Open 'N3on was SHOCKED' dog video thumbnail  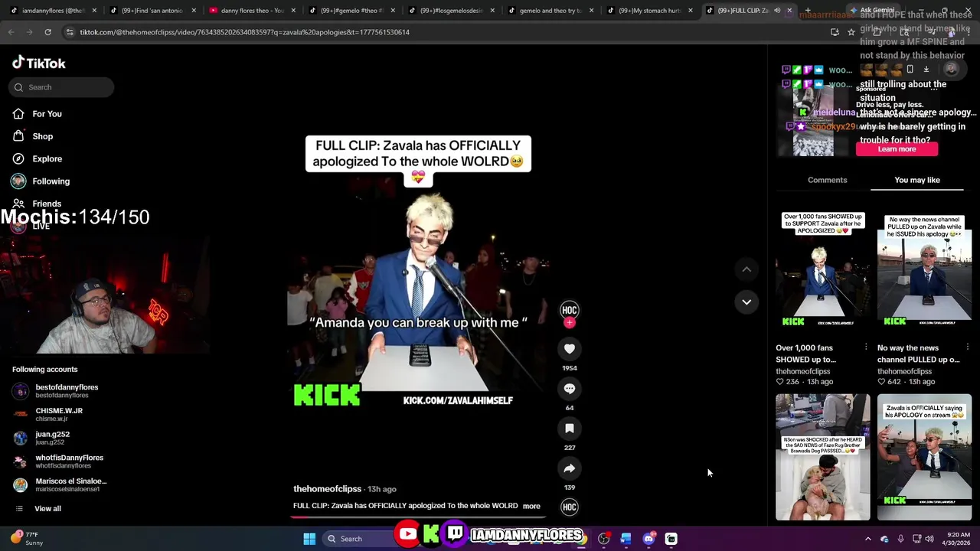[822, 457]
